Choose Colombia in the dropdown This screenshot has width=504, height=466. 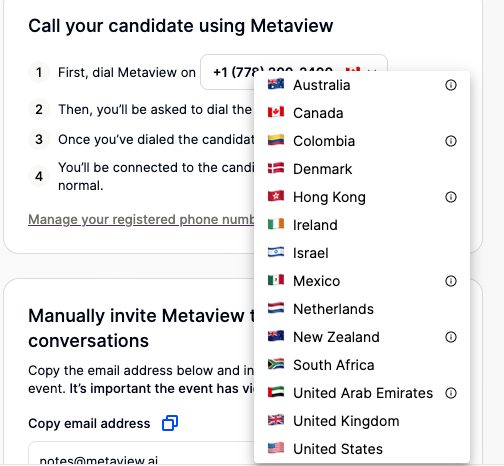click(x=362, y=141)
